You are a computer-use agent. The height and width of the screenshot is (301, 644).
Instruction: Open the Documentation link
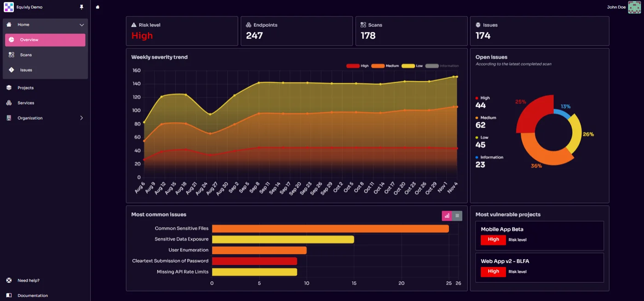point(33,295)
